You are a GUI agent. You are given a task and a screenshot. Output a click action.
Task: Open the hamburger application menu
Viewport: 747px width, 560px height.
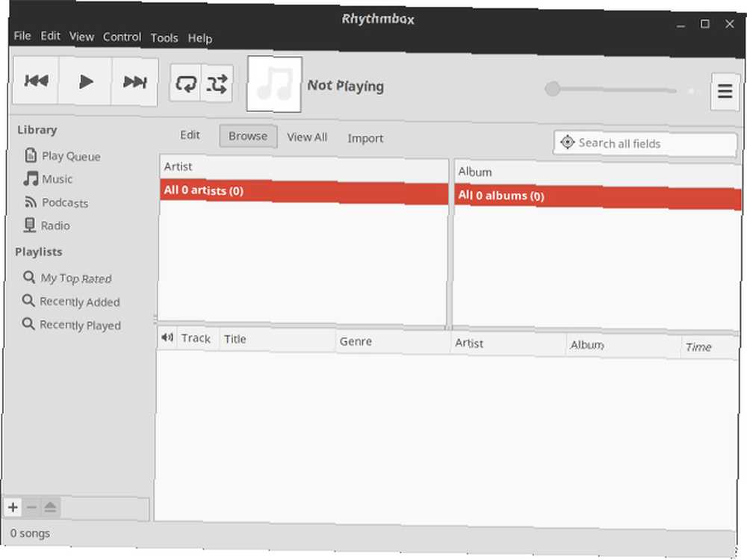725,91
